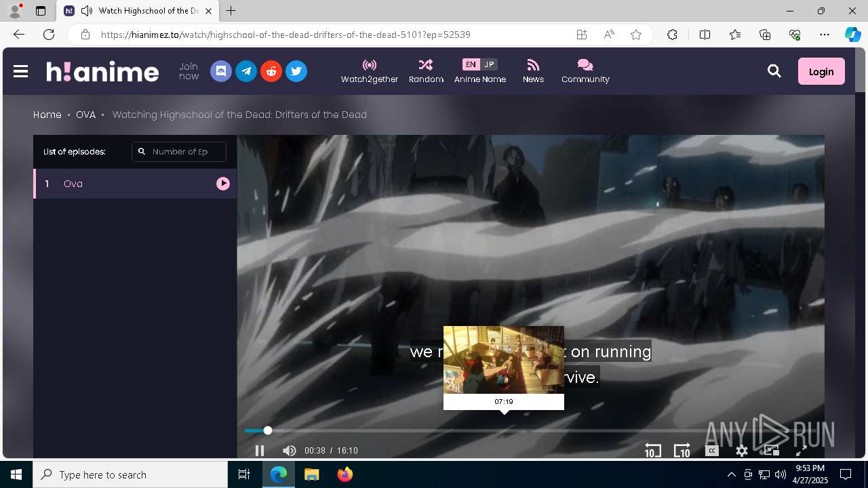This screenshot has height=488, width=868.
Task: Skip the video forward 10 seconds
Action: coord(682,451)
